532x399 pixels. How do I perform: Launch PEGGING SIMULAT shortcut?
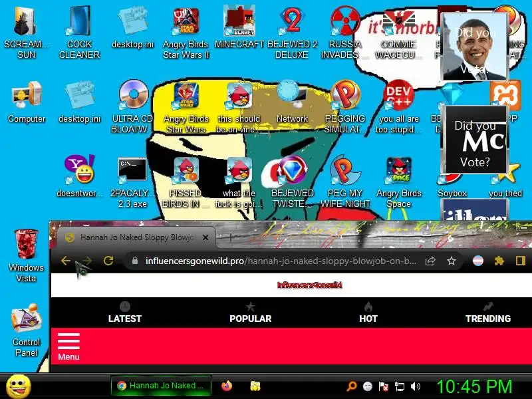[x=345, y=107]
